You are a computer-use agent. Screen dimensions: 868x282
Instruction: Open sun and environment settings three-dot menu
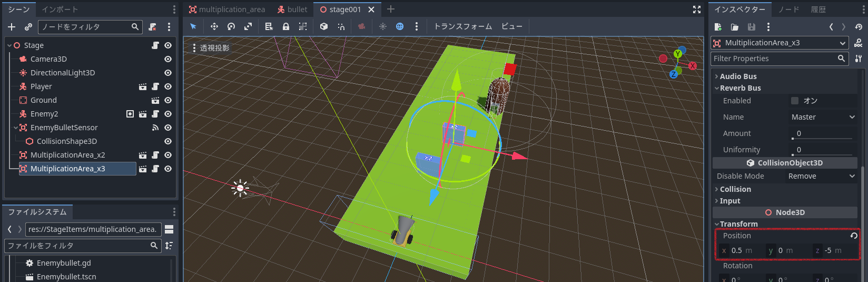(x=417, y=26)
